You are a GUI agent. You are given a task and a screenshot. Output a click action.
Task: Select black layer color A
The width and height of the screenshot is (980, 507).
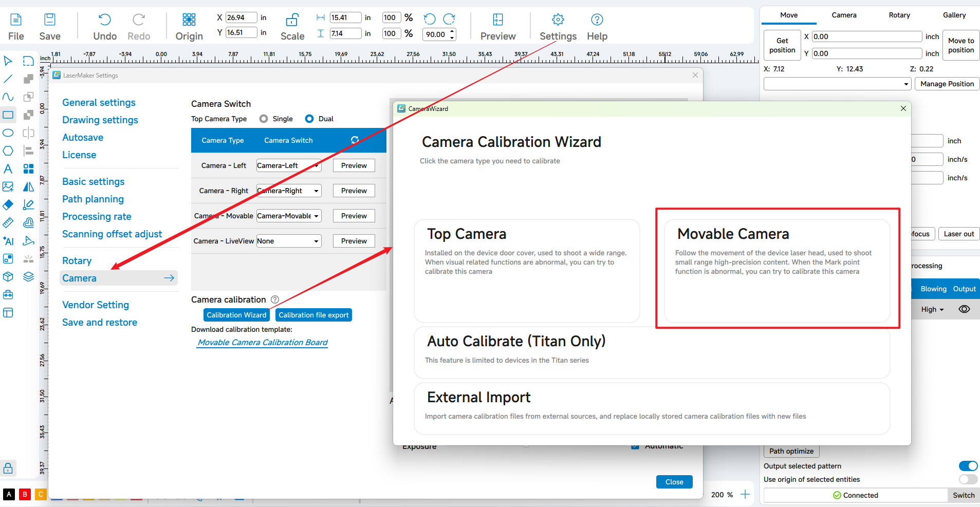tap(9, 494)
